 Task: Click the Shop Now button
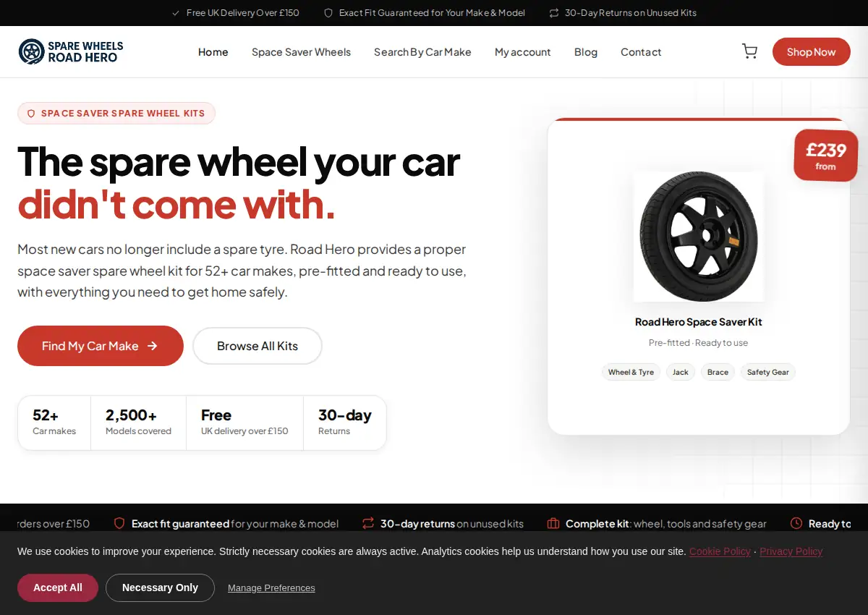(x=812, y=52)
